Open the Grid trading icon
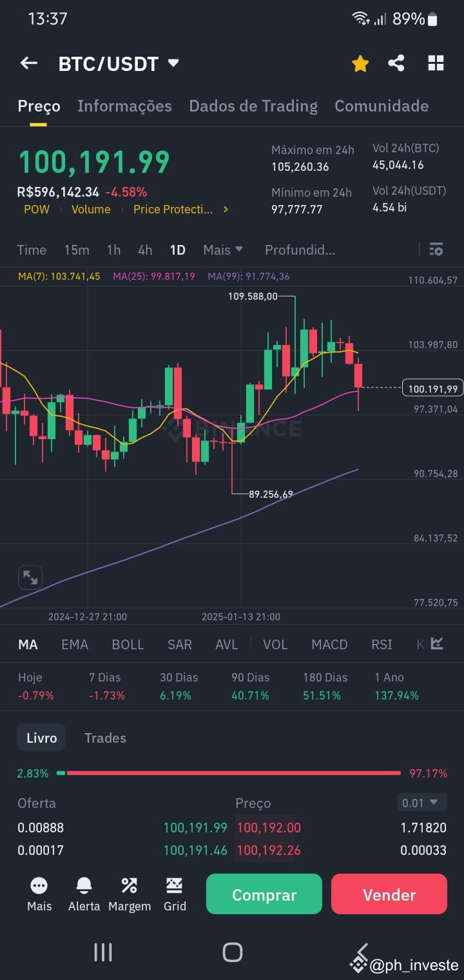Viewport: 464px width, 980px height. point(174,894)
